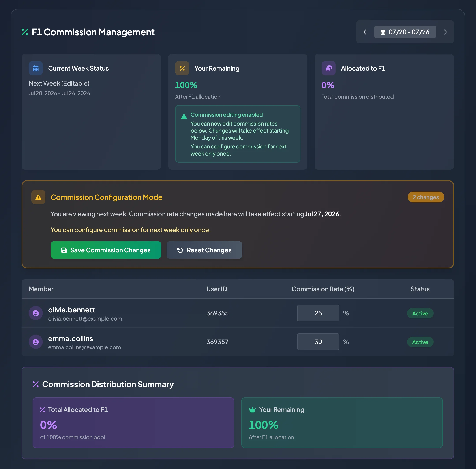Edit emma.collins commission rate field
The image size is (476, 469).
[318, 342]
